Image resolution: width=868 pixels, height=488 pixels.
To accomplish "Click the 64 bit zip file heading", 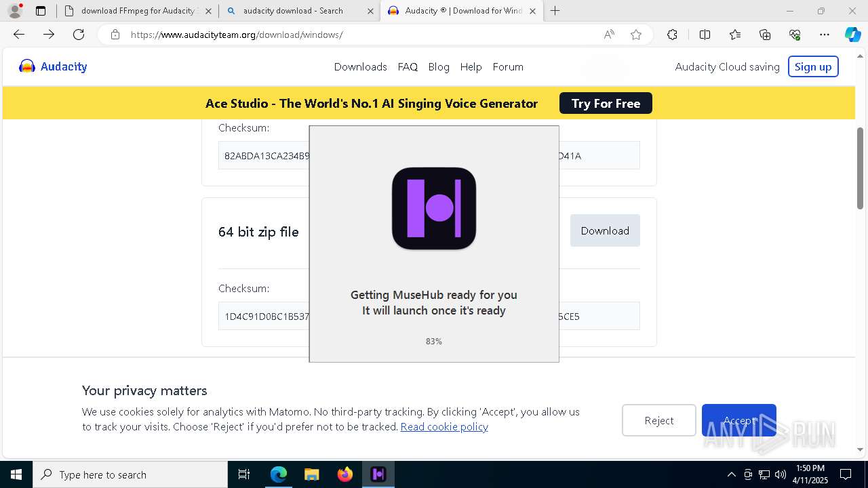I will (258, 231).
